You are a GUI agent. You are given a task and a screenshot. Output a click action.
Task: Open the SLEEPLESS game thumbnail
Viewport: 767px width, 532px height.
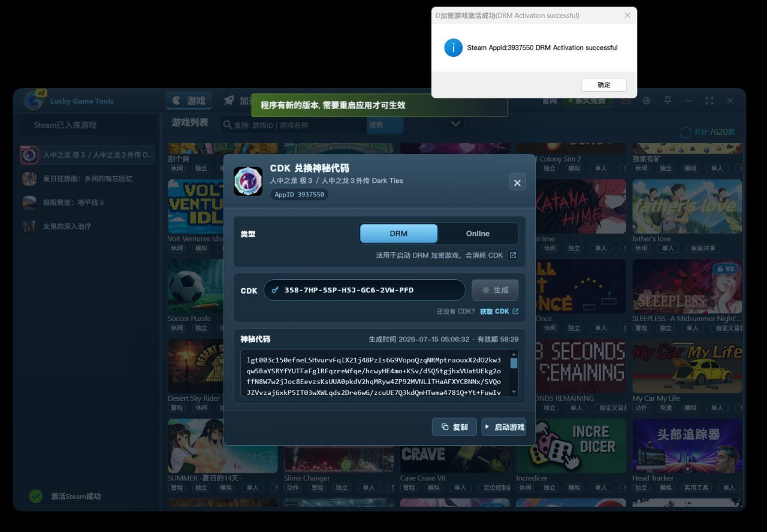pyautogui.click(x=687, y=286)
